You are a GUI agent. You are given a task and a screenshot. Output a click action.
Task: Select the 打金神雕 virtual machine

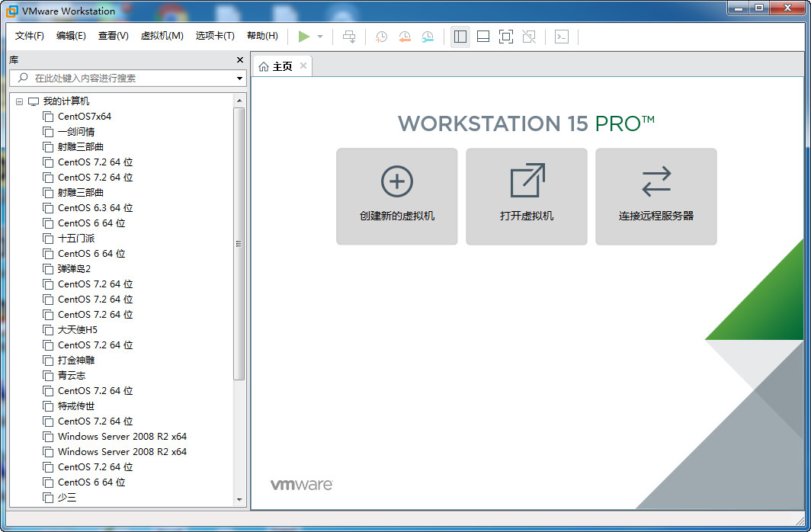coord(76,361)
